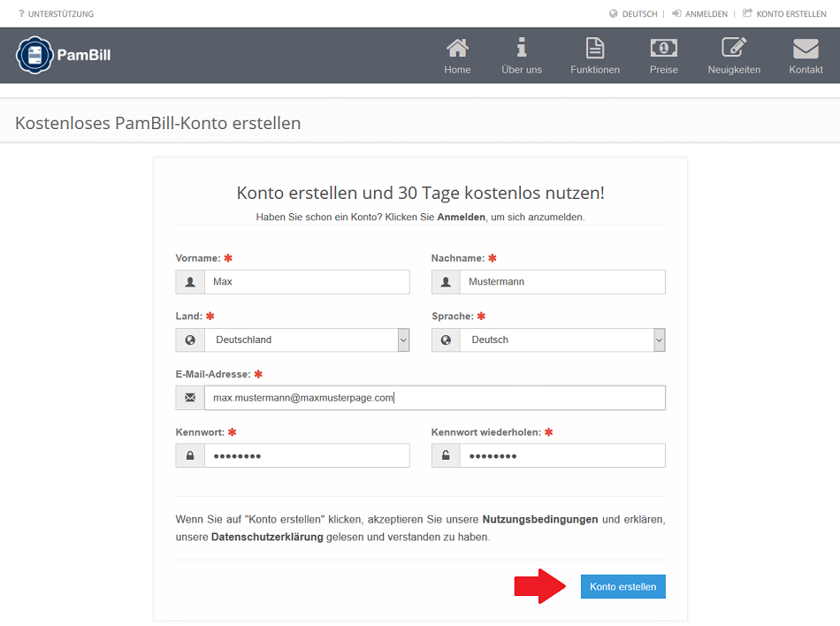Open the Sprache dropdown showing Deutsch

click(561, 340)
